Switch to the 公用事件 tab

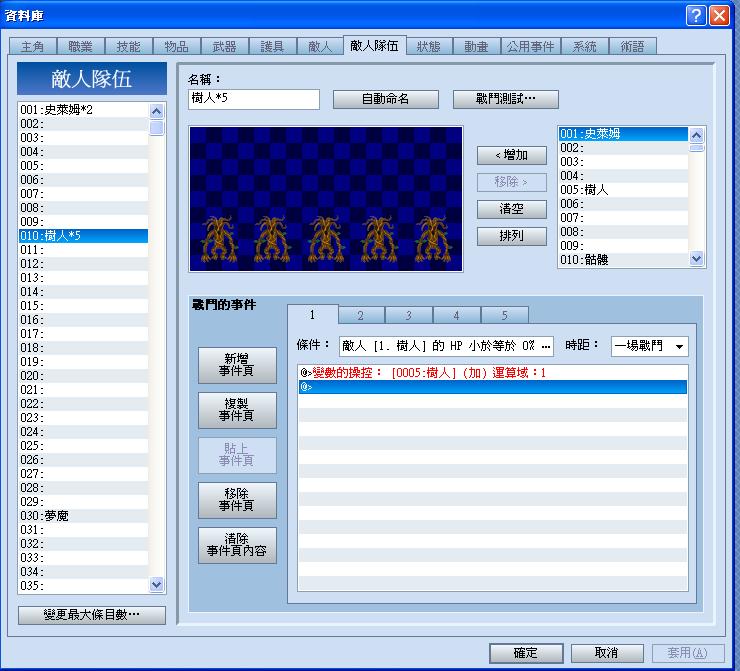tap(530, 46)
